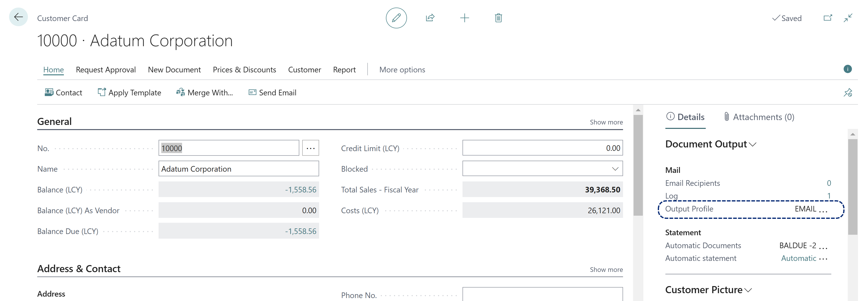Click the Name input field

239,169
